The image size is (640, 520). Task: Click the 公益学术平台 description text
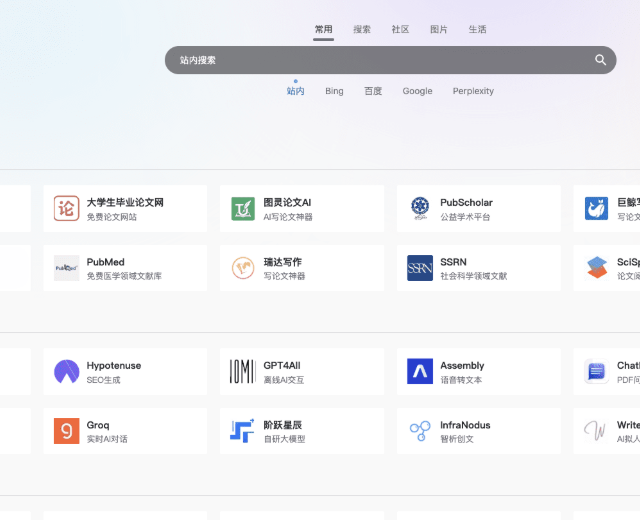tap(465, 217)
